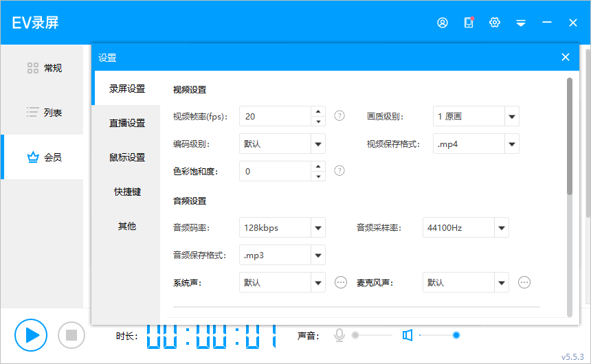Expand the 音频码率 dropdown
Screen dimensions: 591x364
point(318,227)
